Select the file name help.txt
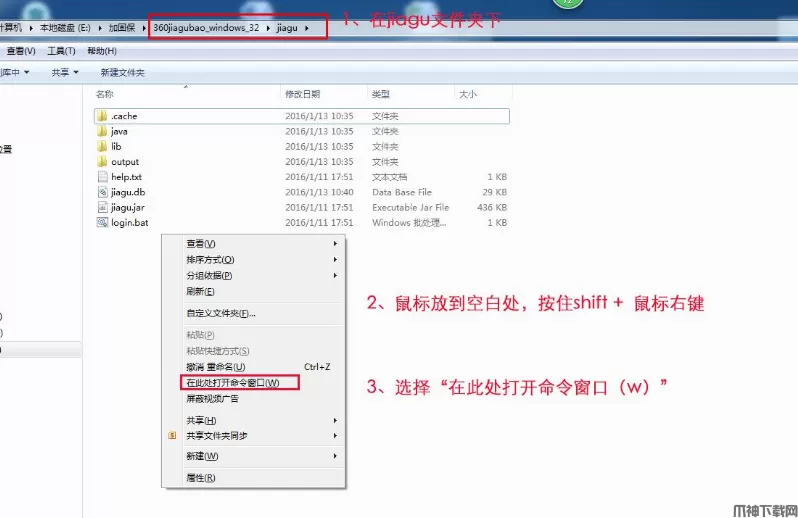Screen dimensions: 798x518 pyautogui.click(x=126, y=177)
